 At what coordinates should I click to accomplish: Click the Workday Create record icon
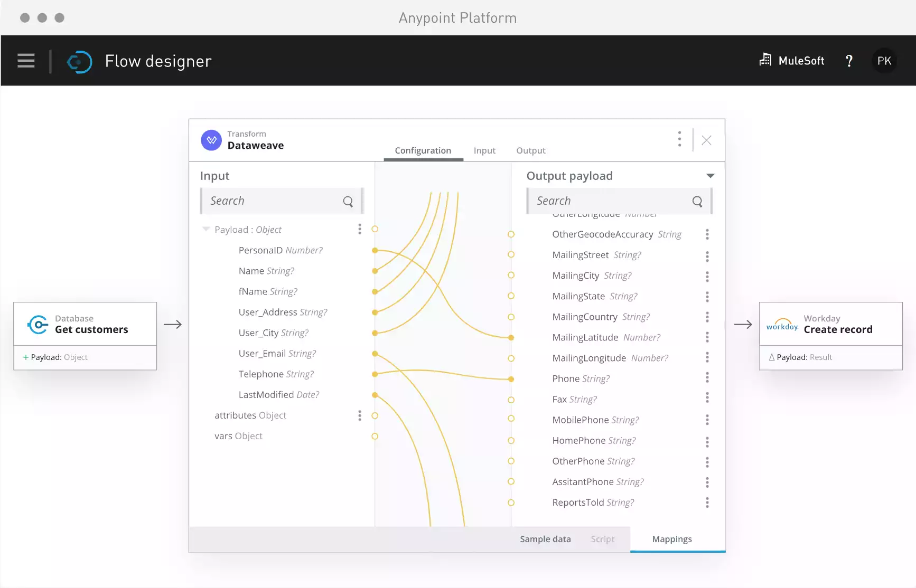(782, 324)
